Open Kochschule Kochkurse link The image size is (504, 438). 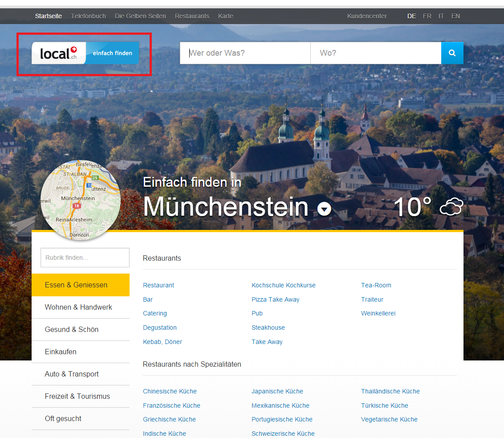click(x=284, y=285)
